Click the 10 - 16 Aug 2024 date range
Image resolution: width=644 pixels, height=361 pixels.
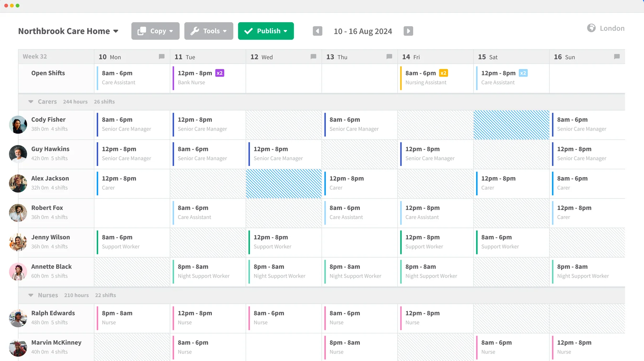pos(363,31)
